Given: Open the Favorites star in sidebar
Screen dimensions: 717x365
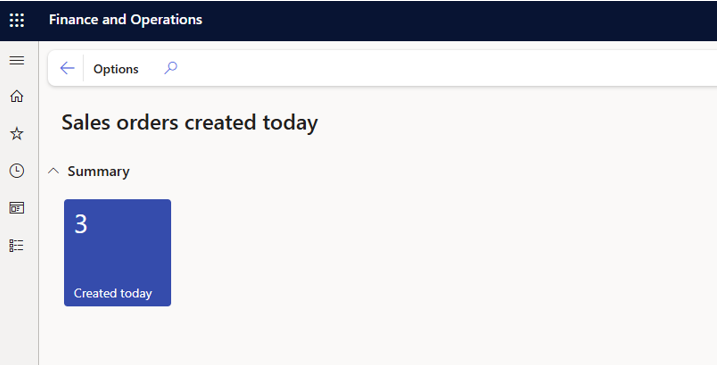Looking at the screenshot, I should [17, 134].
